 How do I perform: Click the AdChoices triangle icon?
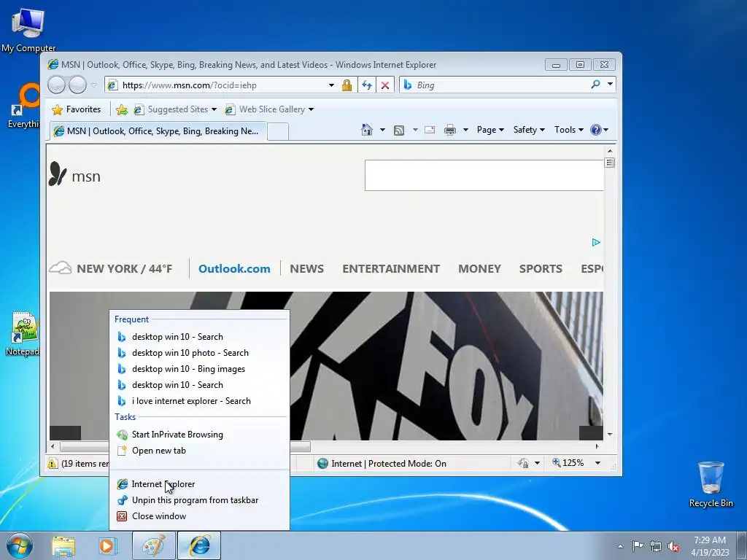(x=596, y=242)
